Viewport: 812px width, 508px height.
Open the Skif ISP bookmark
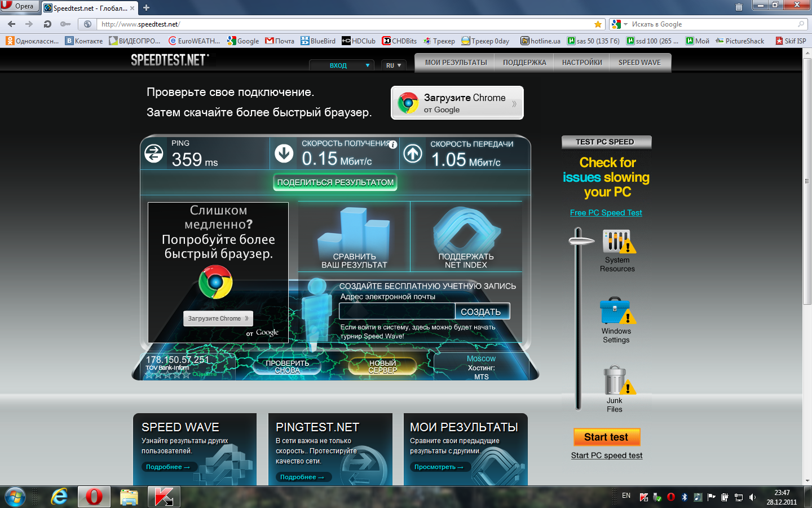click(x=791, y=41)
